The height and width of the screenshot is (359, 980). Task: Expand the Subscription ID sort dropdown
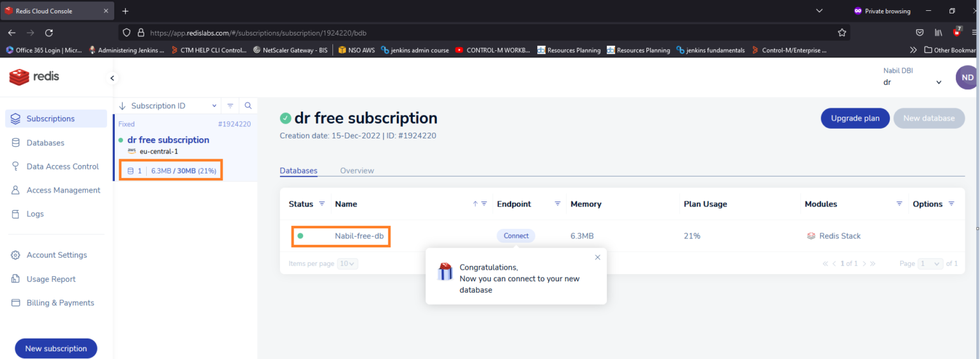pyautogui.click(x=214, y=106)
